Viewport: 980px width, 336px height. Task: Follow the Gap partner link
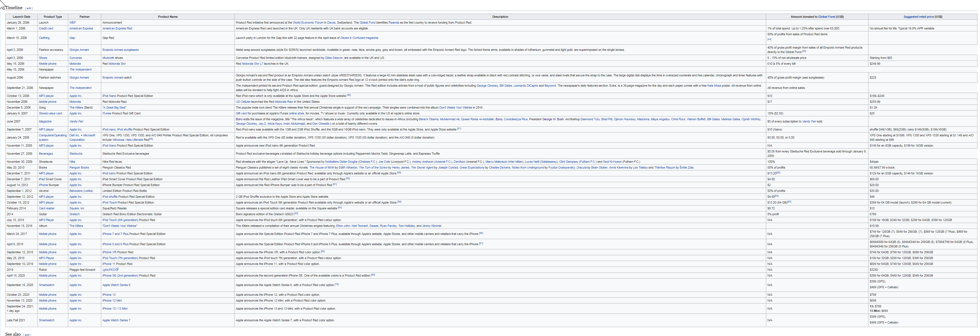(x=72, y=38)
